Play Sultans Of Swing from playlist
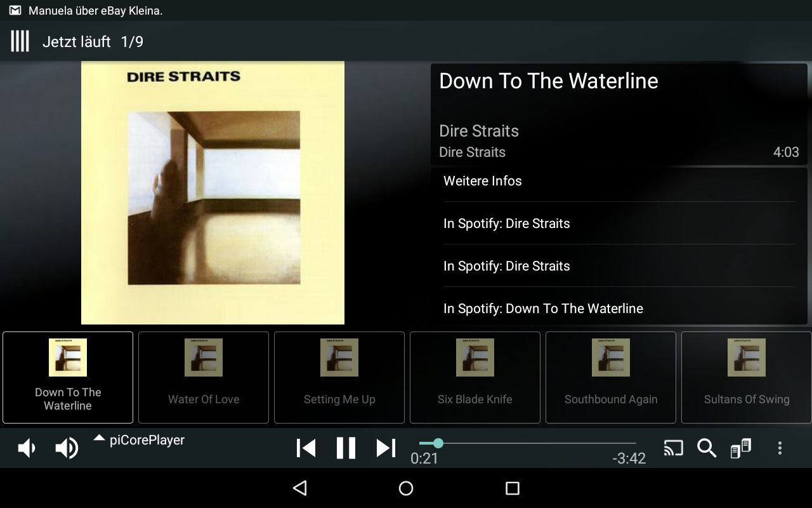 point(747,377)
